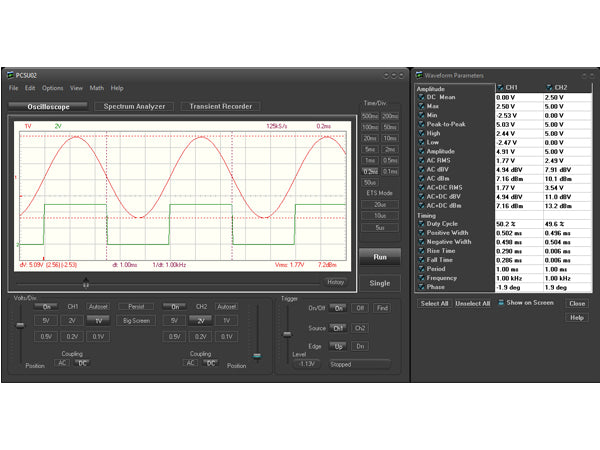600x450 pixels.
Task: Open the Options menu
Action: pyautogui.click(x=52, y=88)
